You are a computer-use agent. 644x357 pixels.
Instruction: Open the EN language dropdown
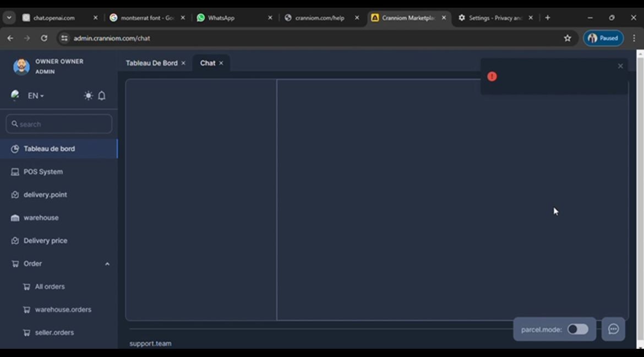click(x=36, y=96)
